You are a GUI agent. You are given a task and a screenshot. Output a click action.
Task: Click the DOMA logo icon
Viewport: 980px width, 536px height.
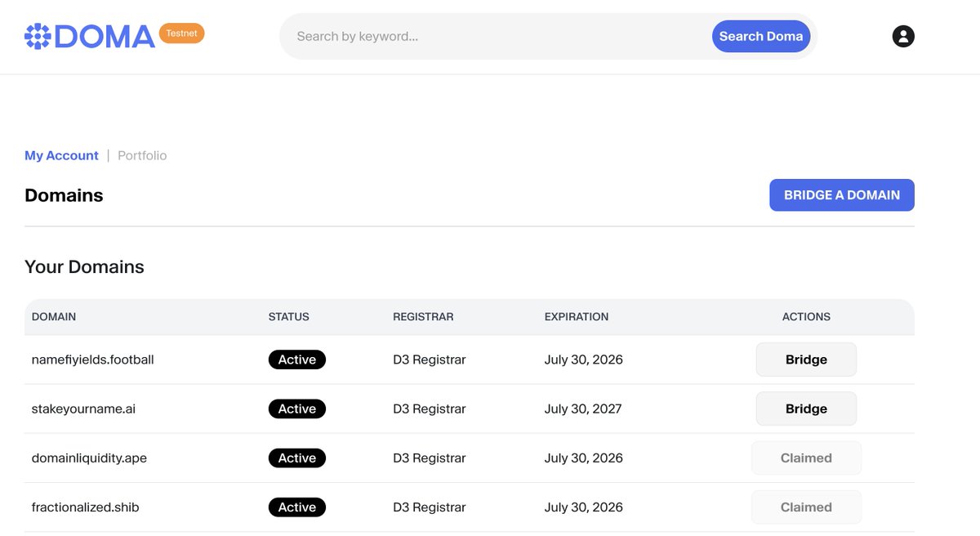(39, 35)
